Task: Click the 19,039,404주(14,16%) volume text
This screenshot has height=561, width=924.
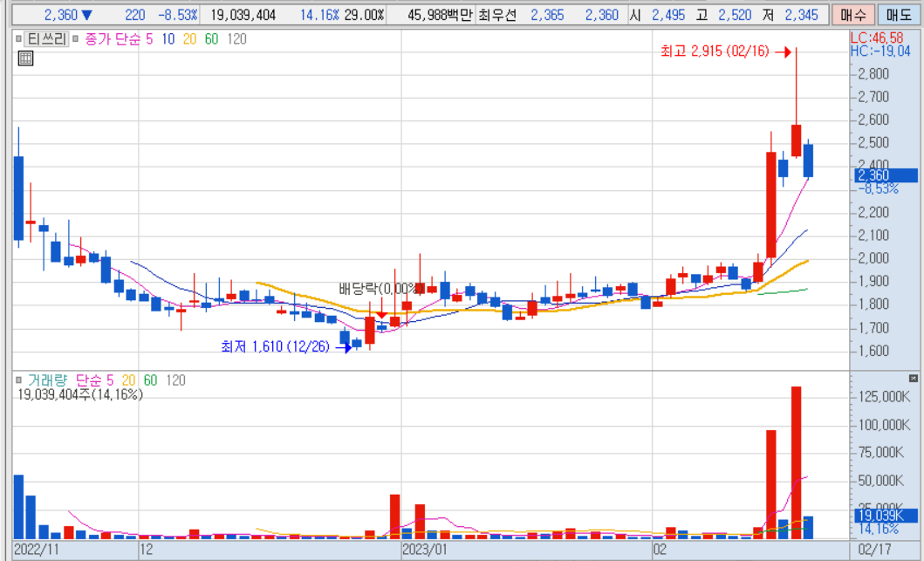Action: (x=80, y=395)
